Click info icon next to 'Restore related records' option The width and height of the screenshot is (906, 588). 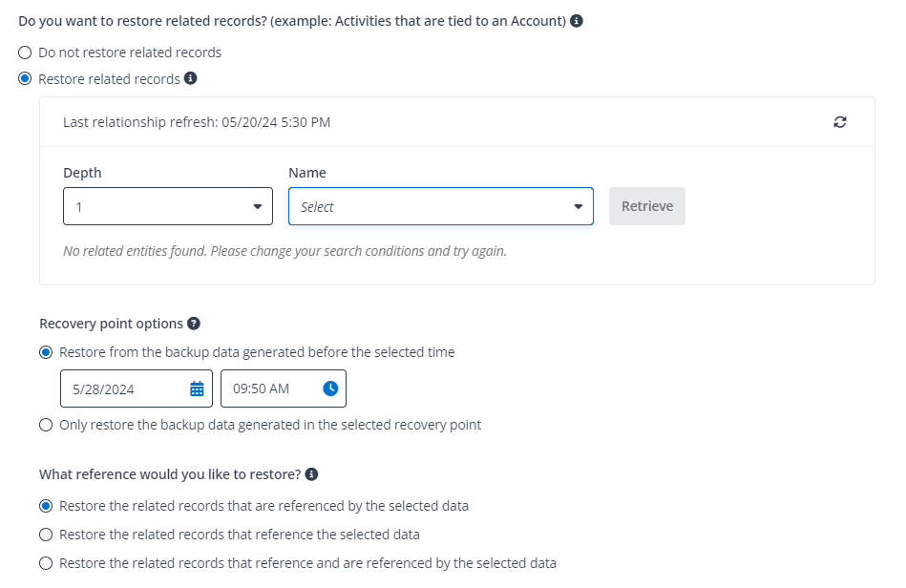191,78
